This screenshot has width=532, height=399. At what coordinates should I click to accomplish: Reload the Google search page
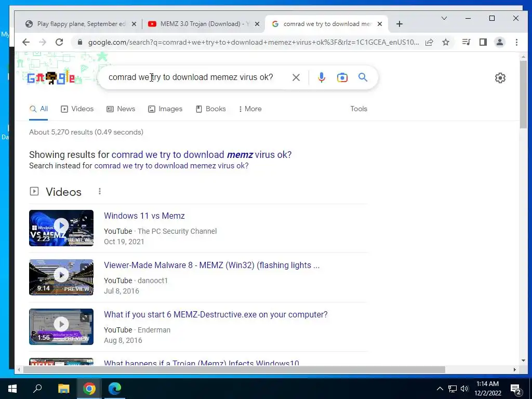click(59, 42)
